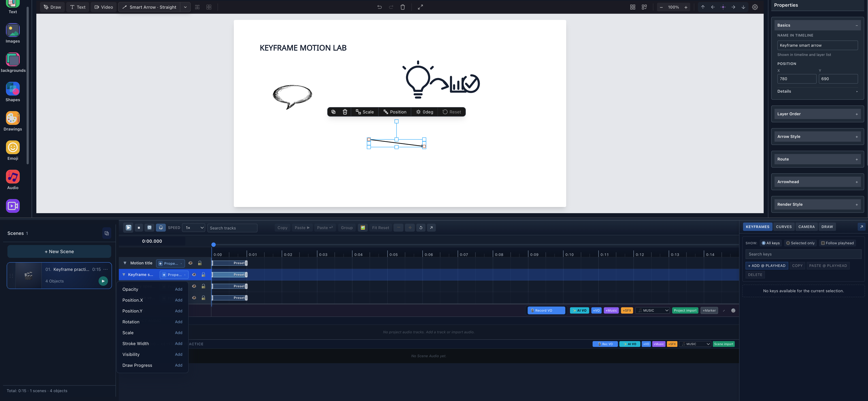
Task: Delete selection with top toolbar trash icon
Action: (x=403, y=7)
